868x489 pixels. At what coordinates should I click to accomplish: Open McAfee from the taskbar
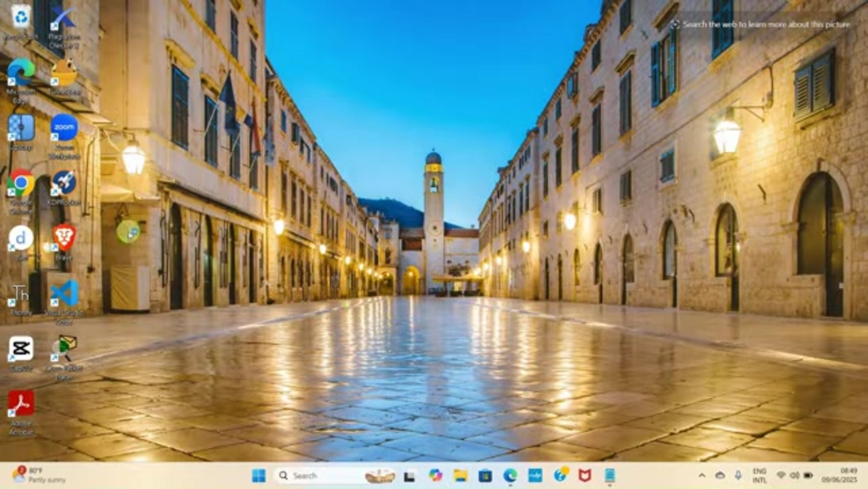pos(585,475)
